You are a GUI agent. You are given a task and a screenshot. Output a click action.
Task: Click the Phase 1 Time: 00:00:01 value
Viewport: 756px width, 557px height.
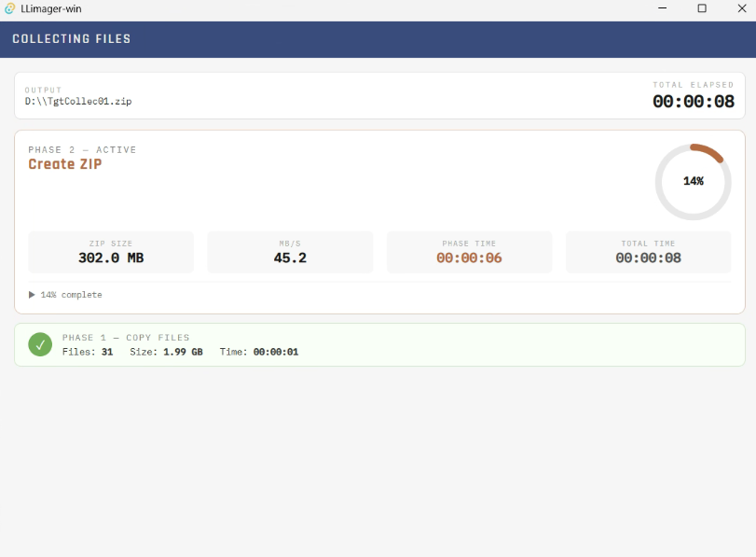(x=259, y=352)
